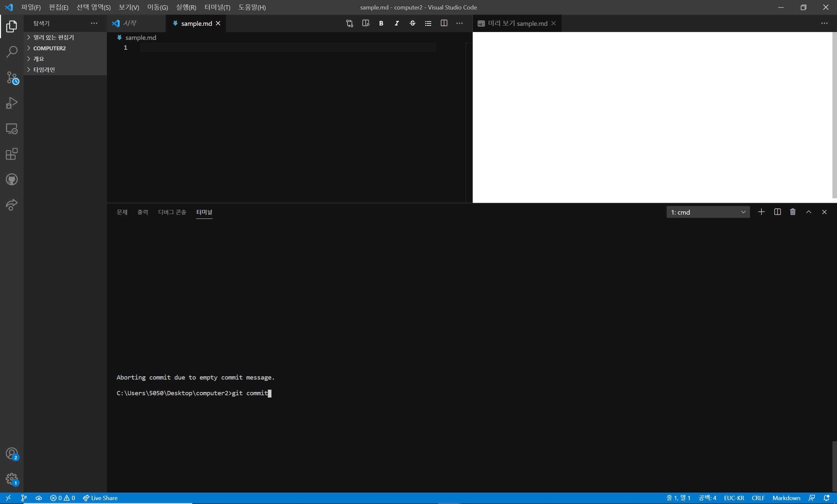Viewport: 837px width, 504px height.
Task: Split the terminal panel
Action: point(777,212)
